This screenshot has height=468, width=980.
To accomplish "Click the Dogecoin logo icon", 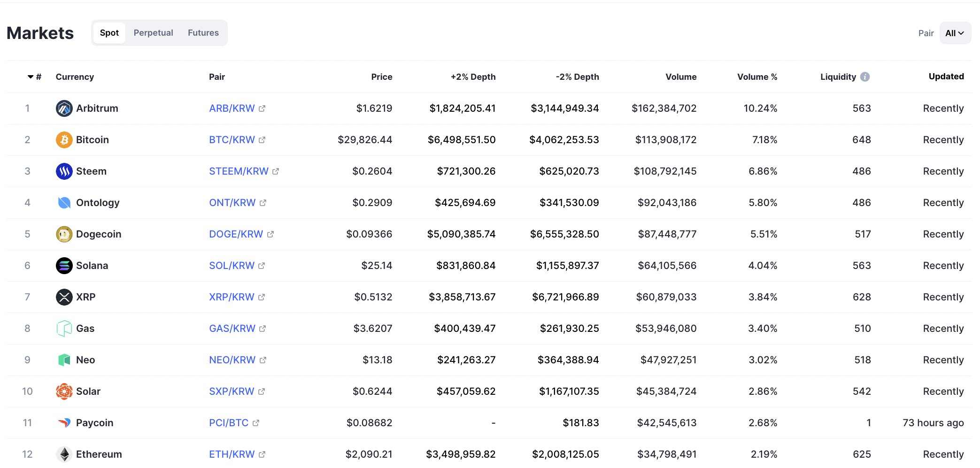I will (x=64, y=234).
